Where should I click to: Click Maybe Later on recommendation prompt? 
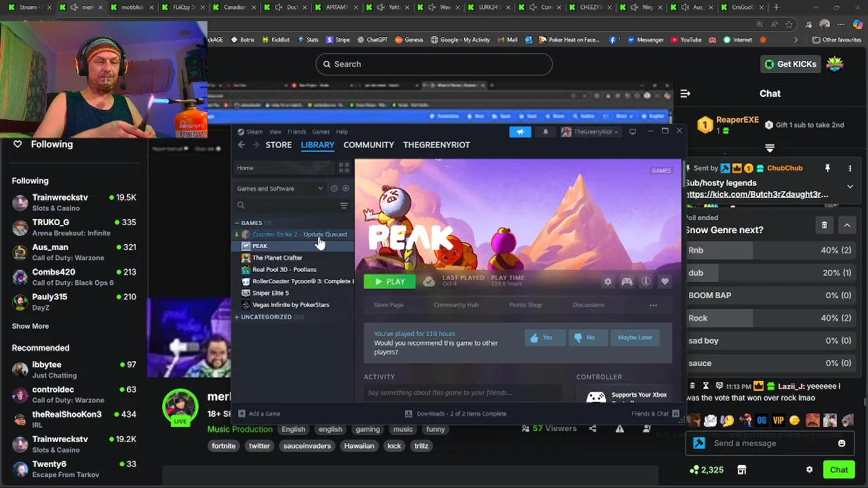635,338
